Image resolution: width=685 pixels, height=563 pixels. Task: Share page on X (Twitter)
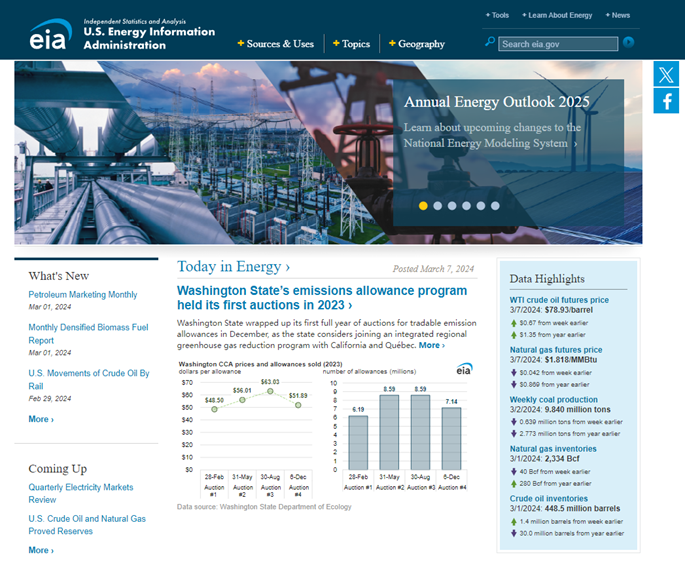pos(666,74)
